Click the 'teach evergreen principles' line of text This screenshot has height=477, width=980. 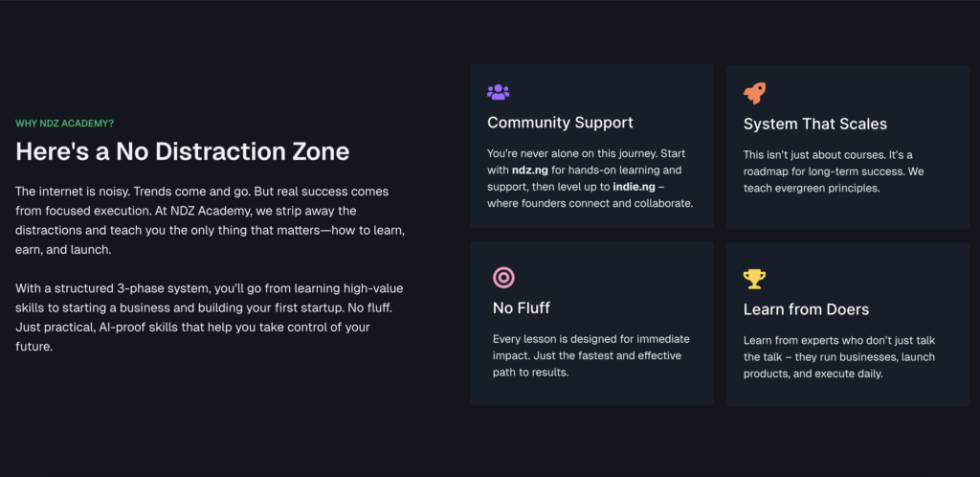813,188
